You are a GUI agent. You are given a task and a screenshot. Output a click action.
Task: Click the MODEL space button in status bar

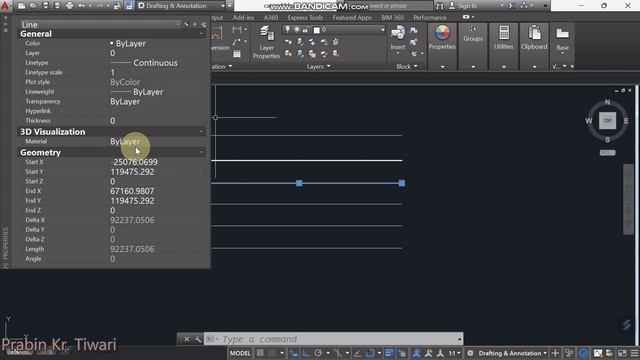240,353
